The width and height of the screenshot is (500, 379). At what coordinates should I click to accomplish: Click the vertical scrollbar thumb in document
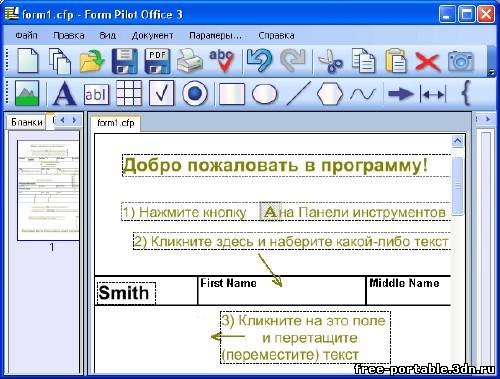tap(458, 185)
